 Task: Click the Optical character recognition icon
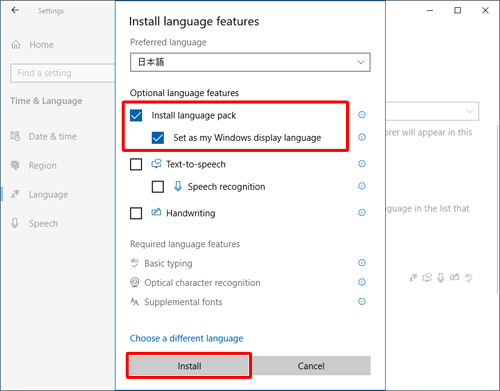tap(135, 282)
